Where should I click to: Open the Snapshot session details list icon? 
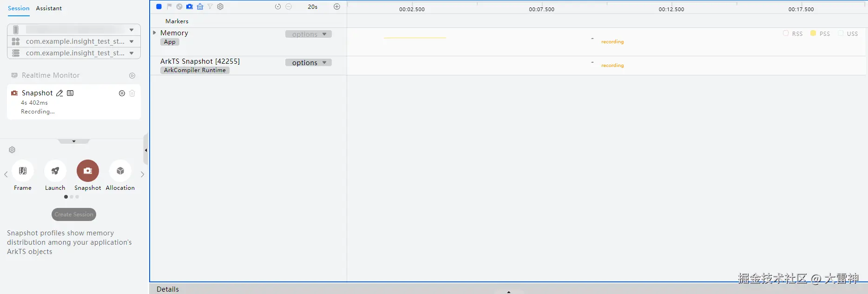click(x=70, y=93)
